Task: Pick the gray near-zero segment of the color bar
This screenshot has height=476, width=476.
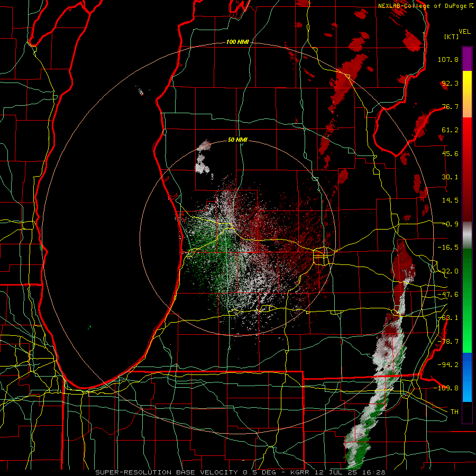Action: click(467, 235)
